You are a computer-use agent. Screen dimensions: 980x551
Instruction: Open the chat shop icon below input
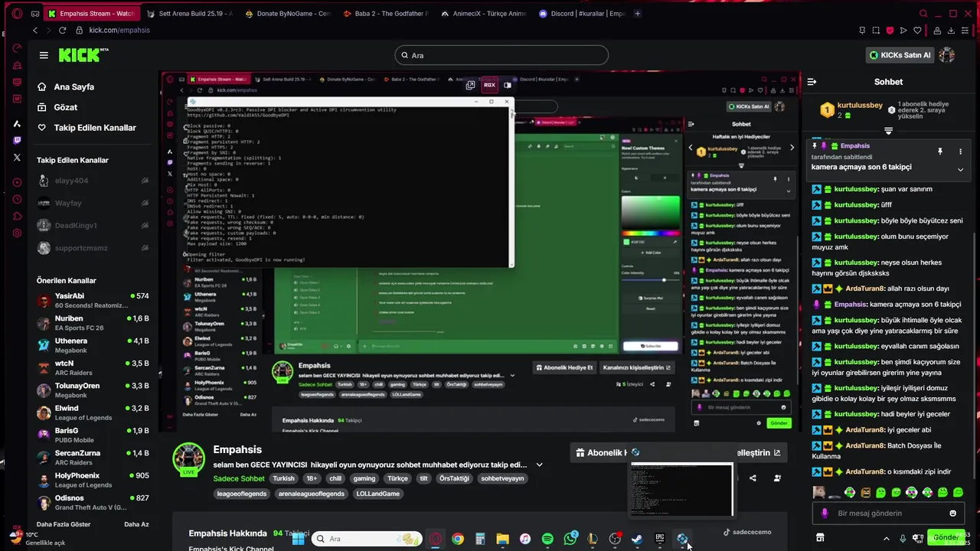(820, 538)
